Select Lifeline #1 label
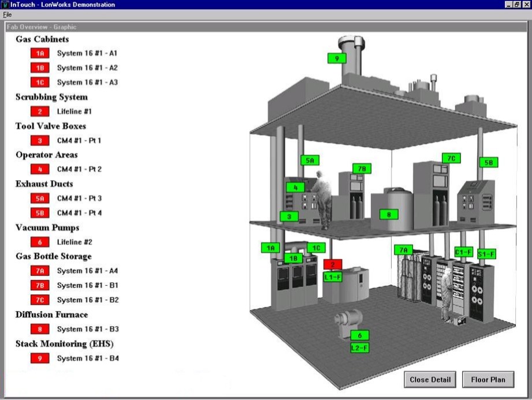This screenshot has height=400, width=532. (x=74, y=111)
